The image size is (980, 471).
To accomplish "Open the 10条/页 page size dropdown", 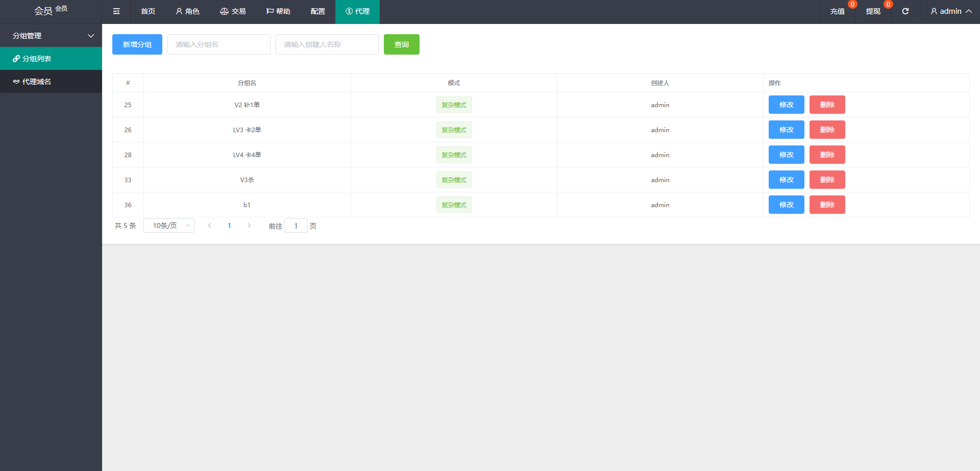I will [x=169, y=226].
